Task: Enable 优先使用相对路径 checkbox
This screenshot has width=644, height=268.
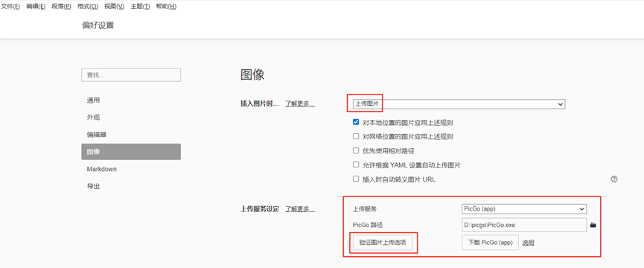Action: [x=356, y=150]
